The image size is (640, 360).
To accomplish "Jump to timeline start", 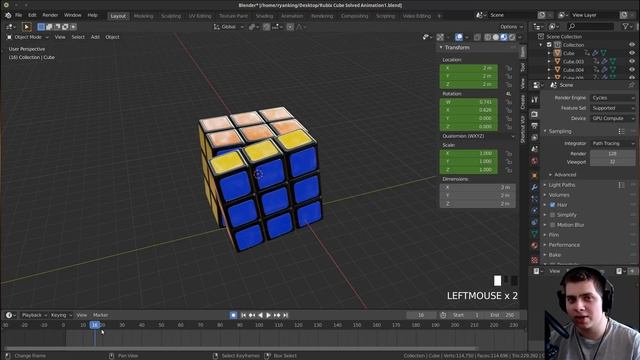I will [244, 315].
